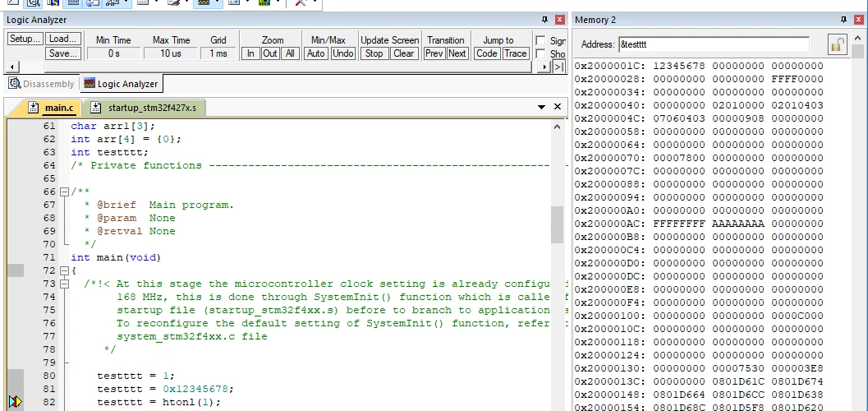Click the >| jump-to-end button

[x=558, y=67]
